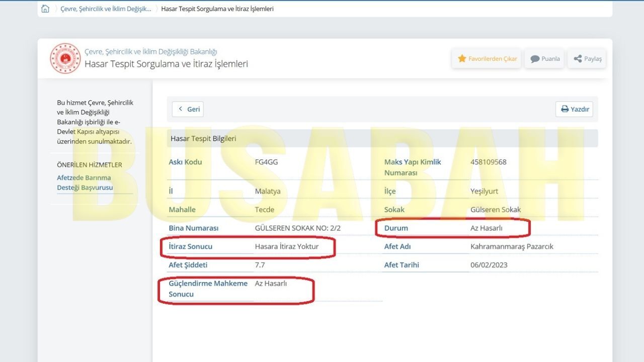Click the share icon beside Paylaş
Viewport: 644px width, 362px height.
click(578, 59)
